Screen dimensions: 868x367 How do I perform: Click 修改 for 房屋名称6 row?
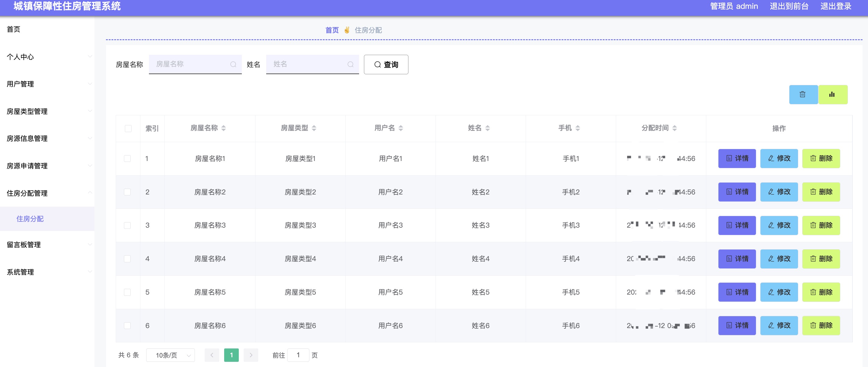pos(779,325)
